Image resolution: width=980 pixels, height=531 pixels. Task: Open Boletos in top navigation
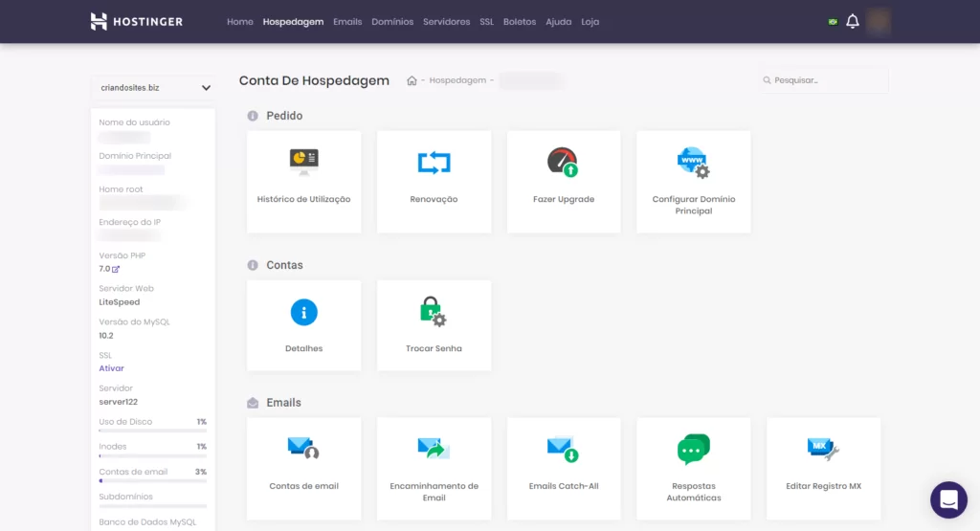click(520, 22)
